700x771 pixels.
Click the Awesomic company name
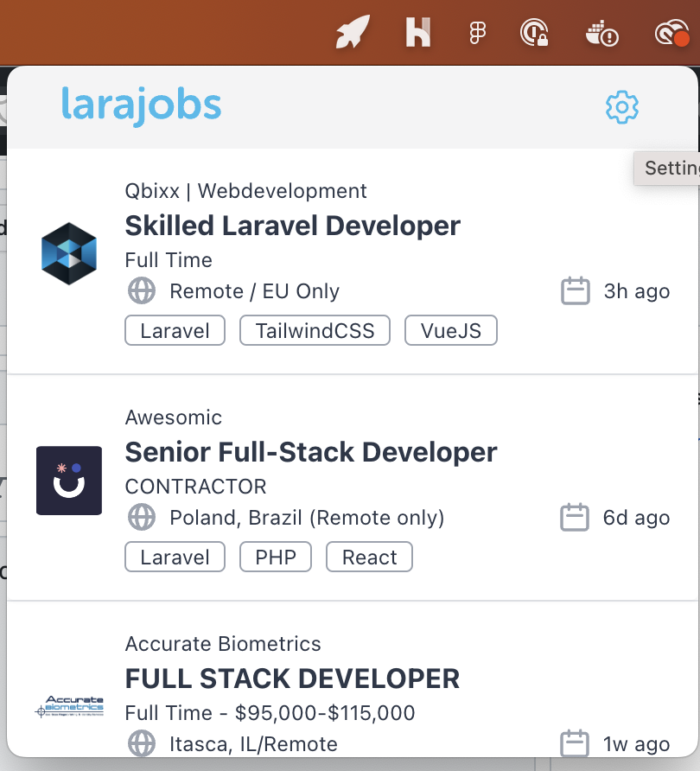click(174, 417)
